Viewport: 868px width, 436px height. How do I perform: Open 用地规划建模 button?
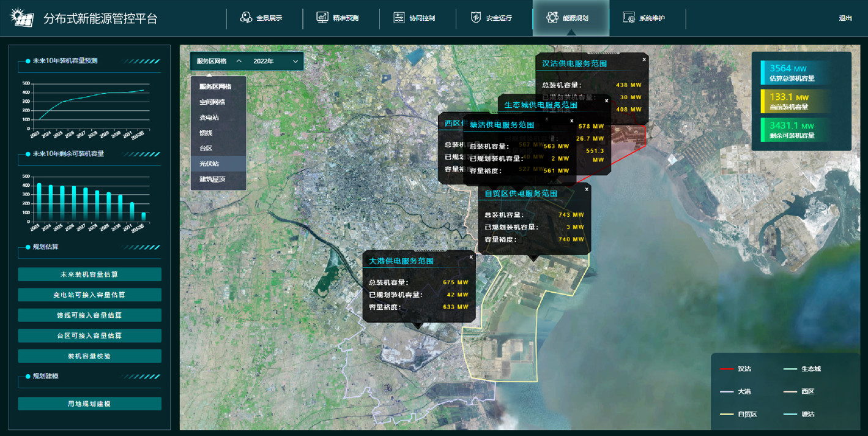click(x=89, y=404)
